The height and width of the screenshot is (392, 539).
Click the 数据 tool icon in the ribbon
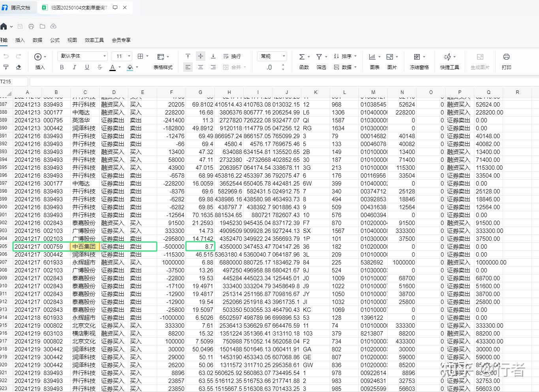(x=336, y=67)
